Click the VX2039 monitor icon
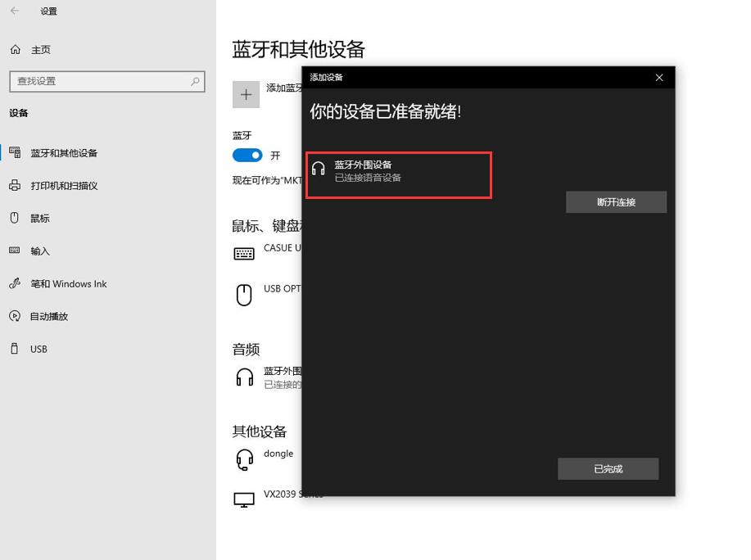 [244, 499]
